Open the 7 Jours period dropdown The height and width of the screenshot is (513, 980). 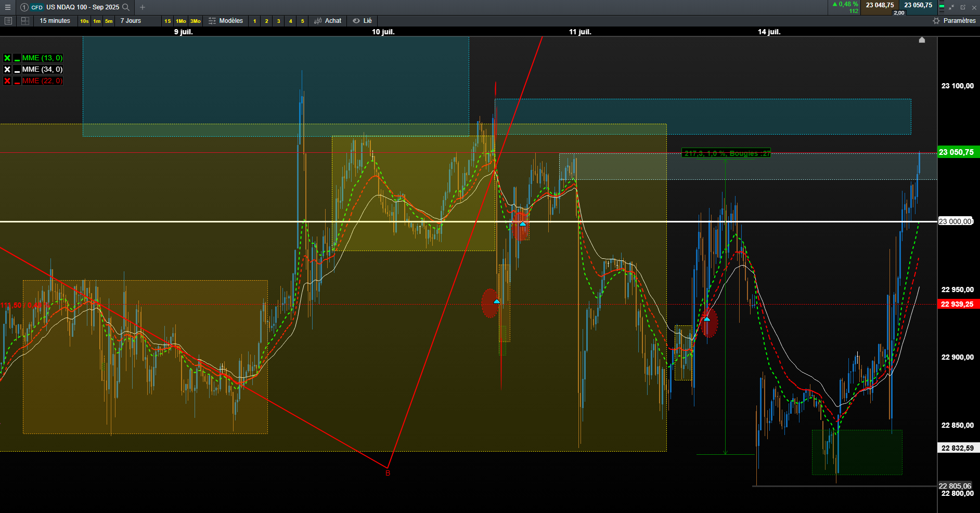131,21
